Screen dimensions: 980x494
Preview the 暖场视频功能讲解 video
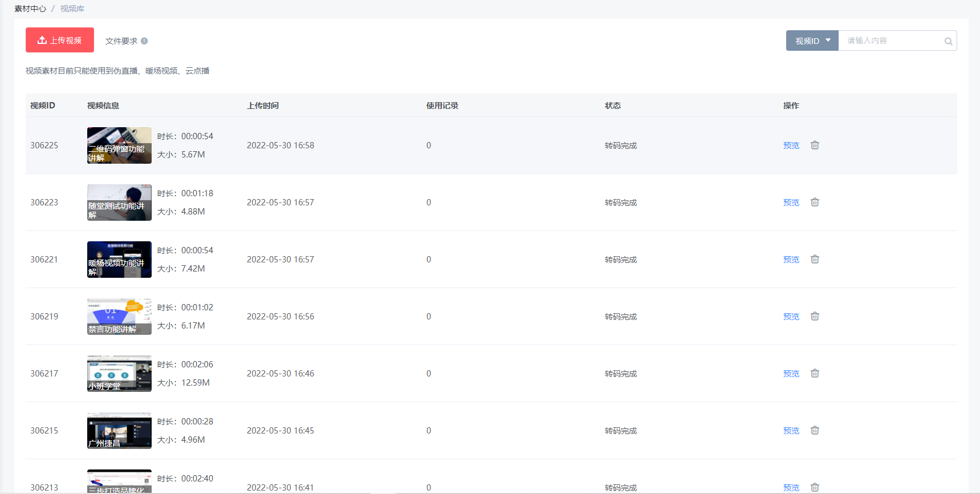(791, 260)
